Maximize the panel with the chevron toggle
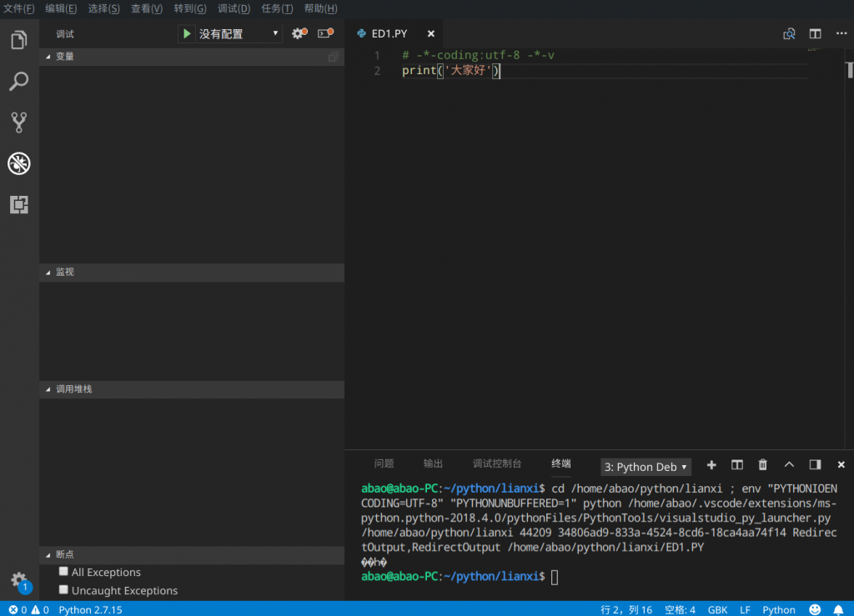854x616 pixels. (788, 464)
